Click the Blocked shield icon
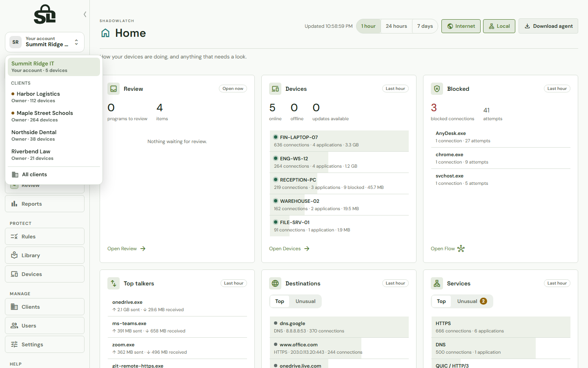 [x=437, y=89]
